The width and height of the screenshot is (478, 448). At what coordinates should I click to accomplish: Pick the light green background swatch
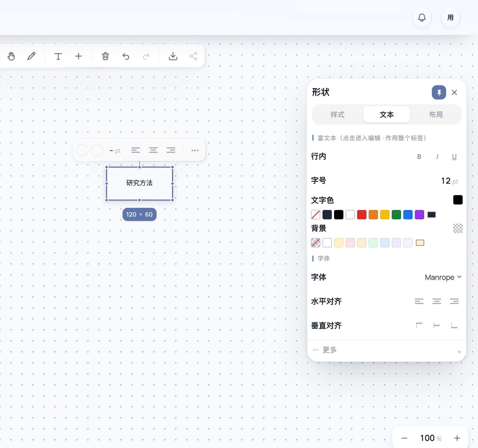tap(373, 243)
